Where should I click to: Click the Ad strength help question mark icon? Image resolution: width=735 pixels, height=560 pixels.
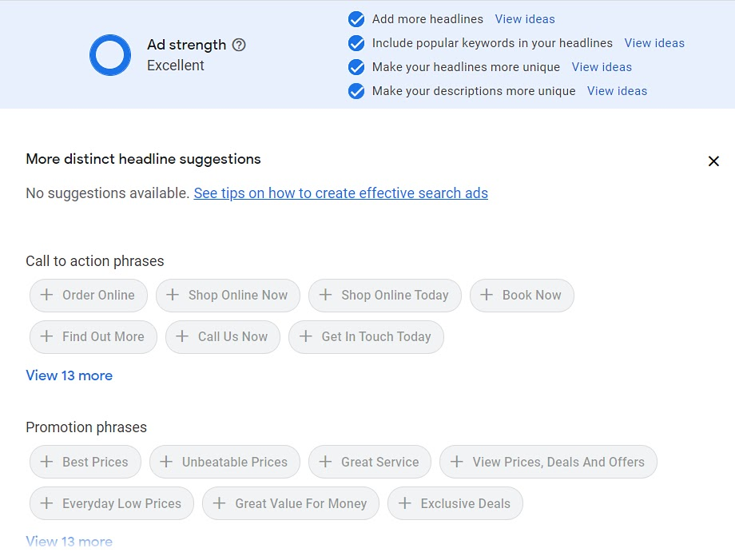pos(239,45)
